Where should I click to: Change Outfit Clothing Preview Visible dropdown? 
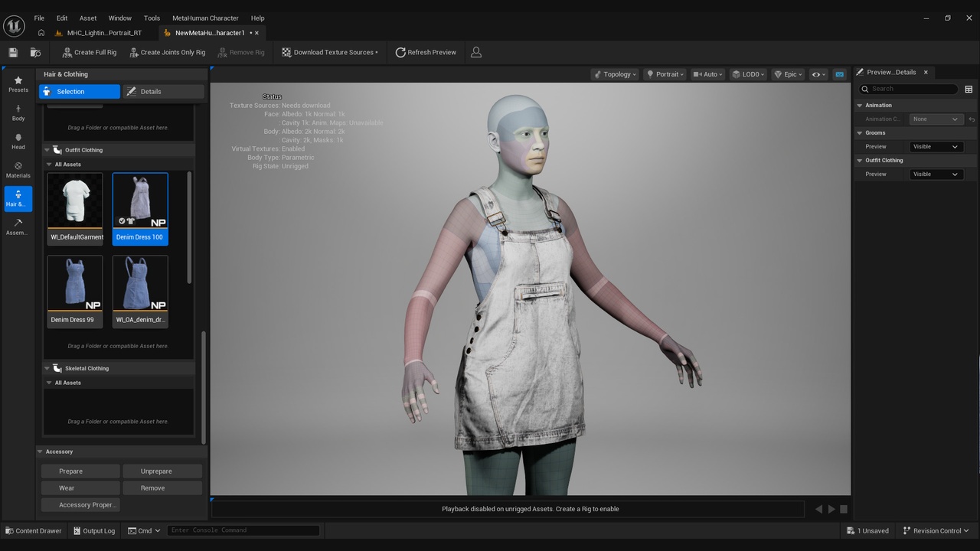pos(936,174)
